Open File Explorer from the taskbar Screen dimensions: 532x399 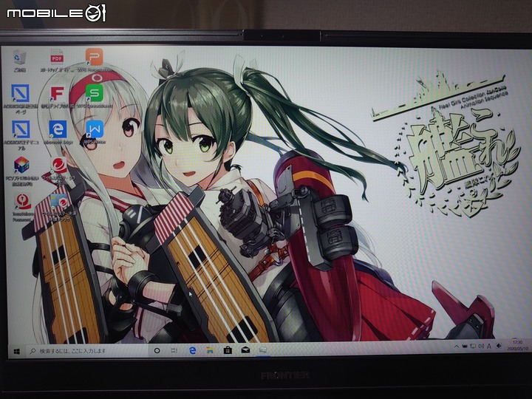pos(210,350)
